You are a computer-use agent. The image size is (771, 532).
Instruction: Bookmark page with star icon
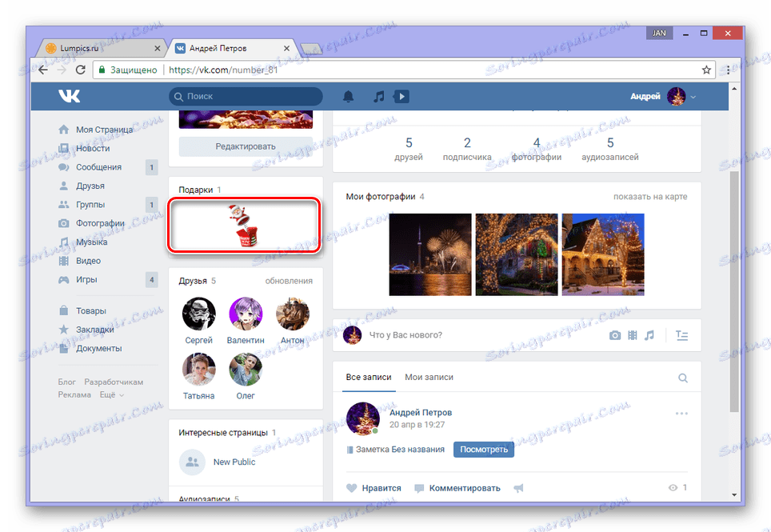(x=706, y=70)
